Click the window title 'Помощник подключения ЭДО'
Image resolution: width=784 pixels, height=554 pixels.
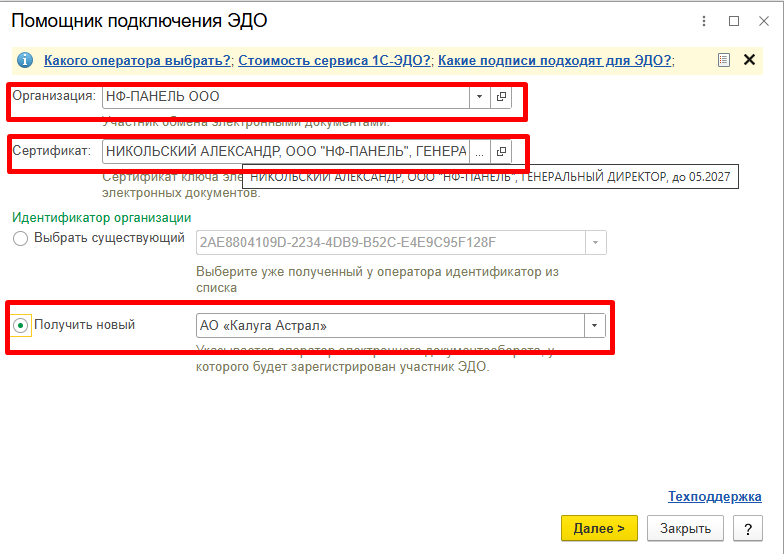(140, 21)
